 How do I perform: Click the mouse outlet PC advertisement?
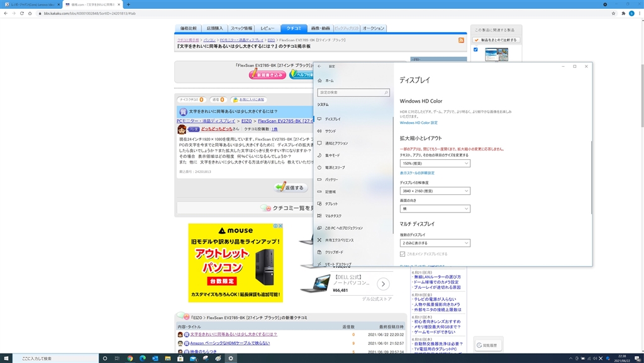coord(235,263)
